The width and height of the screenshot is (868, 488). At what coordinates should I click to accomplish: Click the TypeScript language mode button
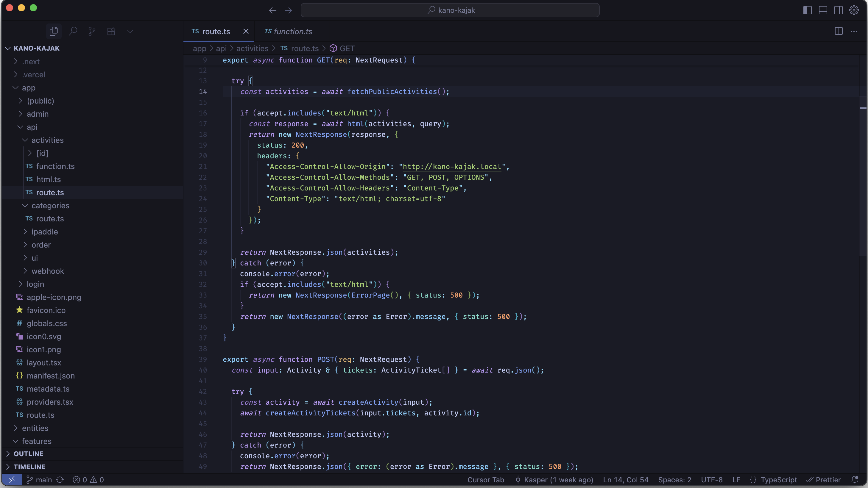(778, 480)
